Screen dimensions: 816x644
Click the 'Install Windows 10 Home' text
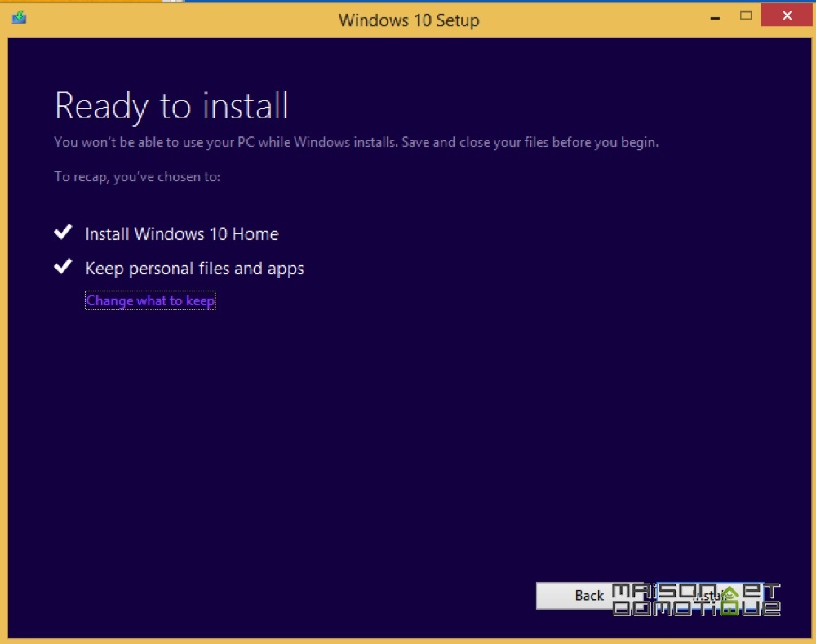182,233
